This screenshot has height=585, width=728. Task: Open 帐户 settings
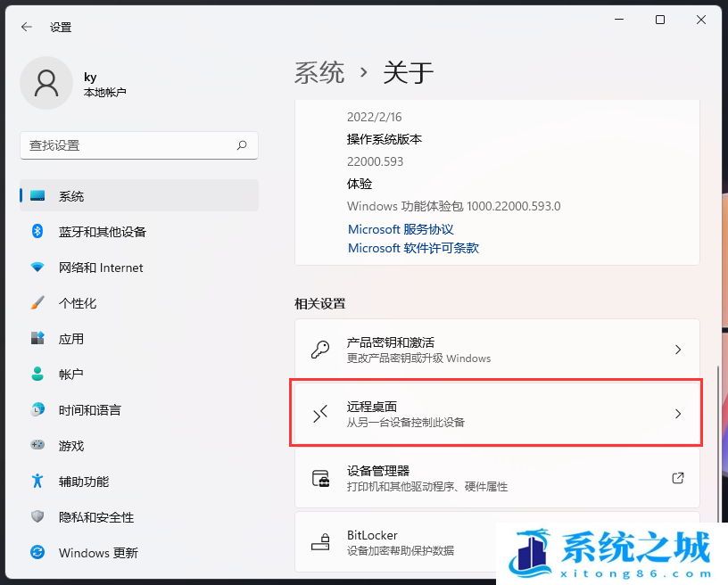pyautogui.click(x=139, y=375)
